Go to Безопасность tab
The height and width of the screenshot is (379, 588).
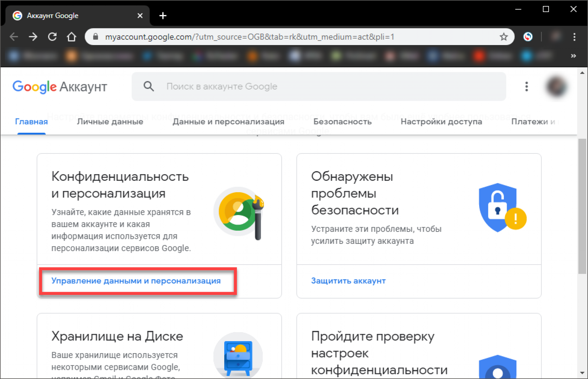342,122
